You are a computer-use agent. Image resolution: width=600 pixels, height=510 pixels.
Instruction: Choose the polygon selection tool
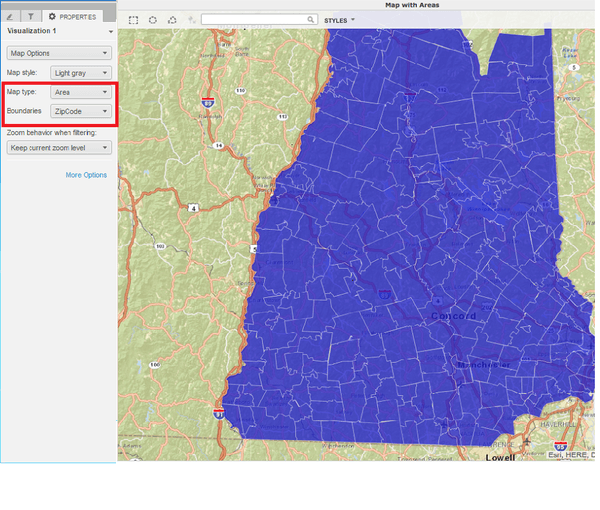(x=172, y=20)
